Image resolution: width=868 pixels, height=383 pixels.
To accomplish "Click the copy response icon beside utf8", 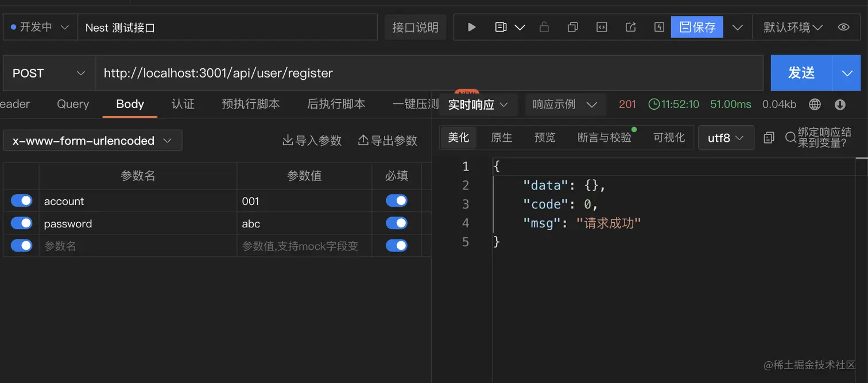I will [769, 138].
